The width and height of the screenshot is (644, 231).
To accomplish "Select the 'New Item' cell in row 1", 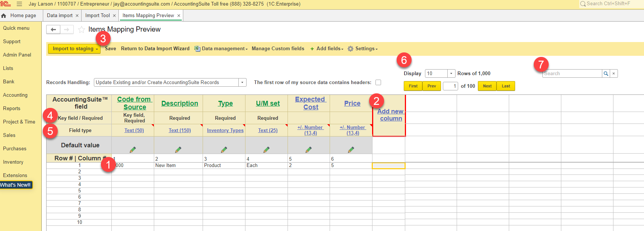I will tap(178, 166).
